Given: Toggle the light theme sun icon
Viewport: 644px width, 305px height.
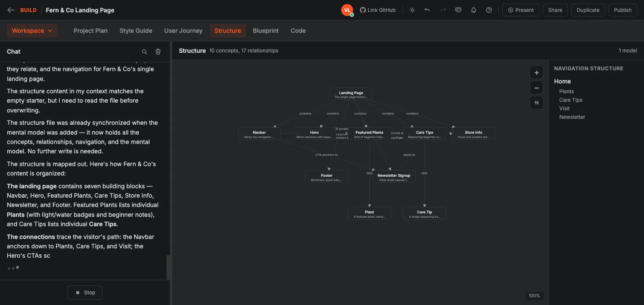Looking at the screenshot, I should 412,10.
